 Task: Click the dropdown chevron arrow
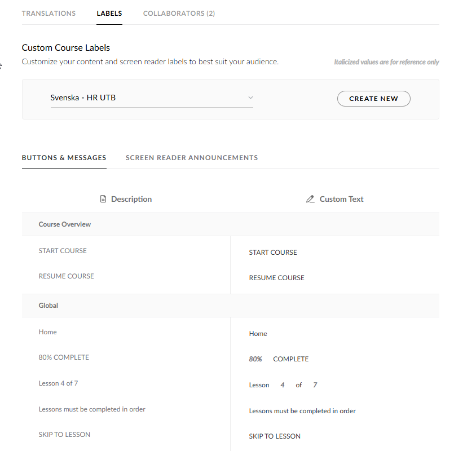pyautogui.click(x=250, y=98)
